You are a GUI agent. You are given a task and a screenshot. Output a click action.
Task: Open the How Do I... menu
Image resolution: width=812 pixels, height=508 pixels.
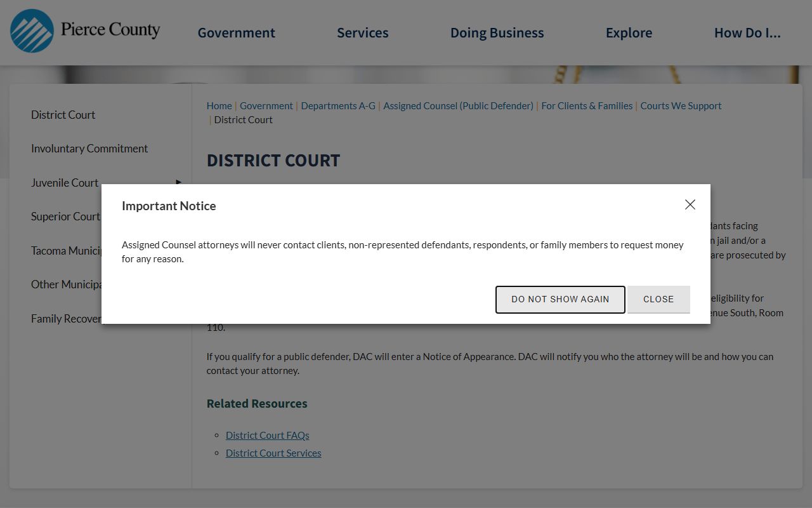(747, 33)
